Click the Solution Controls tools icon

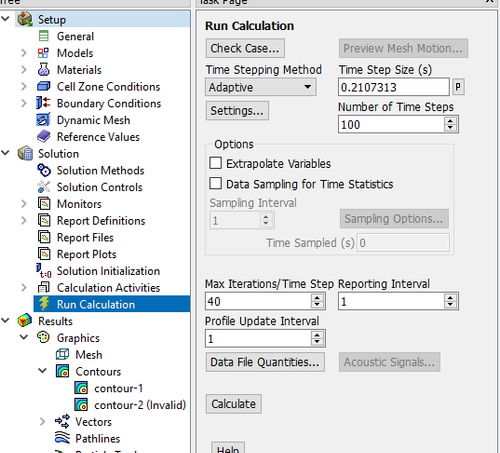pyautogui.click(x=44, y=187)
